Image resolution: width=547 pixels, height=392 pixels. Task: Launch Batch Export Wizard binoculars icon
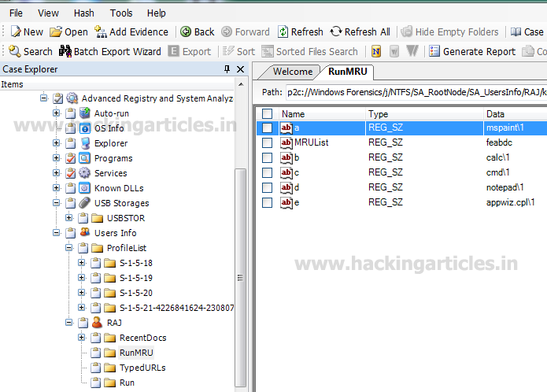tap(65, 51)
